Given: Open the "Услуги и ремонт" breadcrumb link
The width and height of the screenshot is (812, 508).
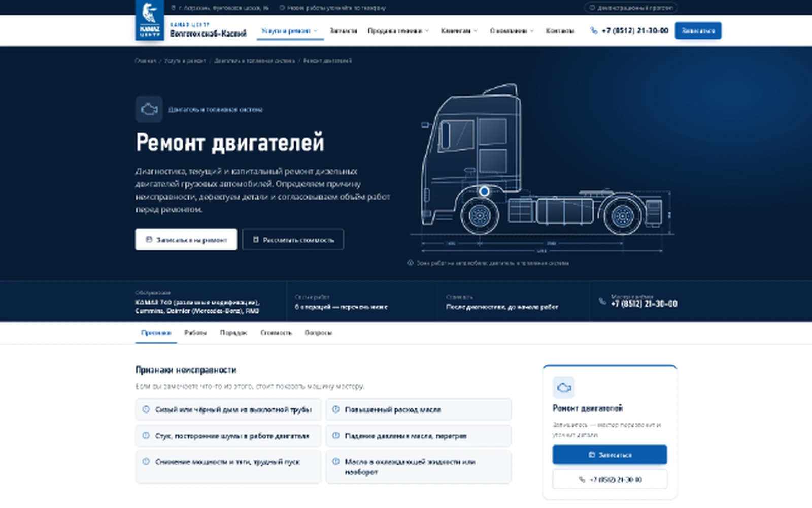Looking at the screenshot, I should click(185, 61).
